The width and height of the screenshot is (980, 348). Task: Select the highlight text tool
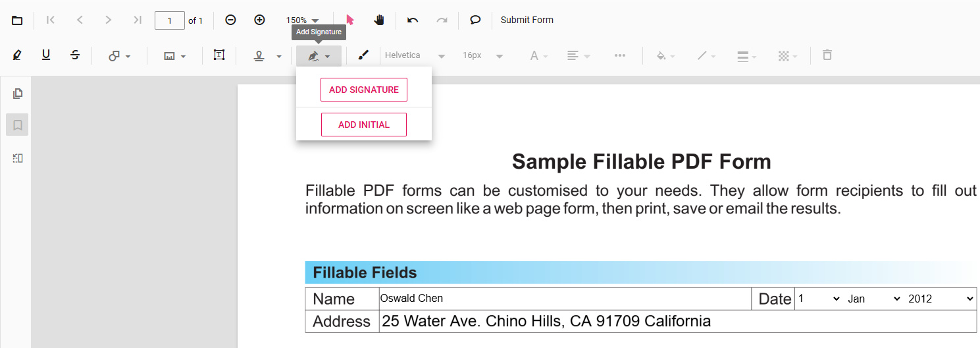click(x=17, y=56)
